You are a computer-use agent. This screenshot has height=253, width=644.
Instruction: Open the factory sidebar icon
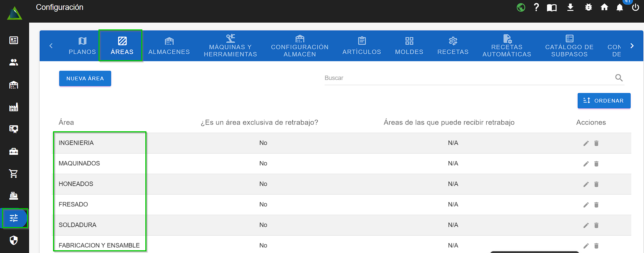point(14,107)
